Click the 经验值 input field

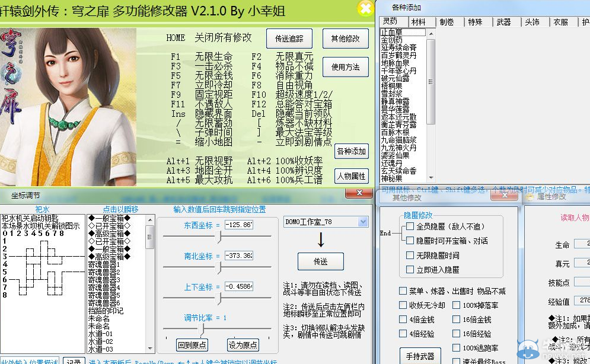582,301
